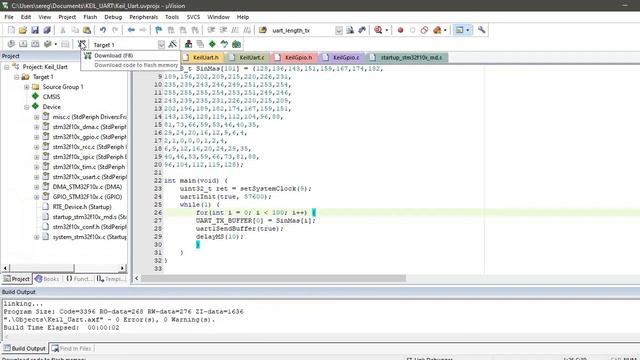This screenshot has height=360, width=640.
Task: Select Software Packs icon
Action: [x=224, y=44]
